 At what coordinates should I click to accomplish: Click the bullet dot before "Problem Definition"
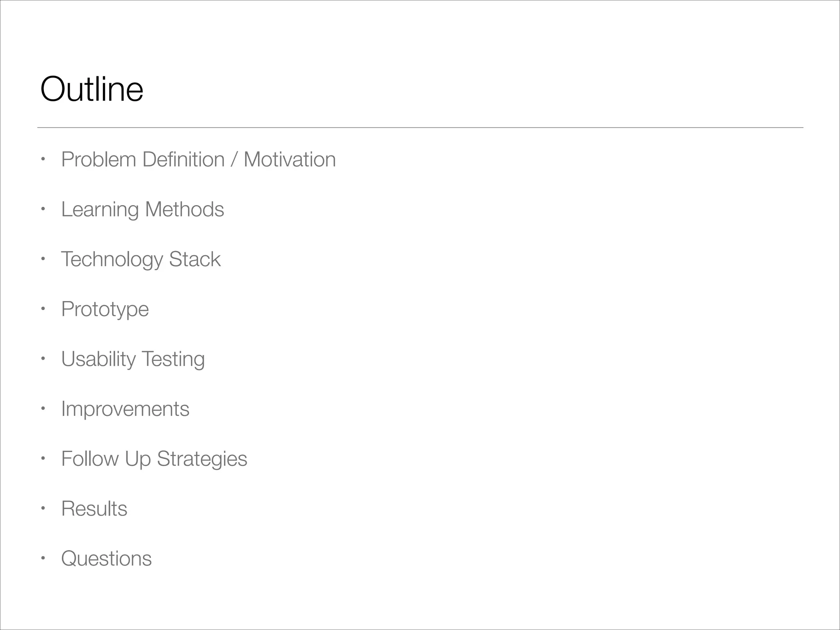click(x=42, y=159)
